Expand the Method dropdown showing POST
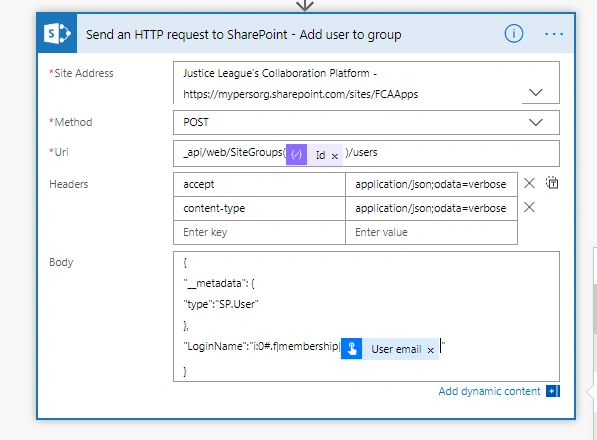Viewport: 597px width, 440px height. click(x=536, y=122)
